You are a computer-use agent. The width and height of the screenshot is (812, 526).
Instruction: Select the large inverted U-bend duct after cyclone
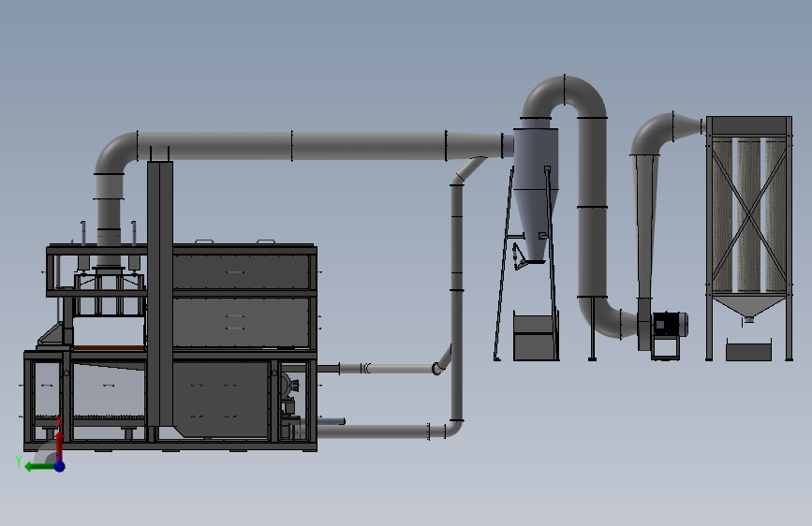[565, 96]
